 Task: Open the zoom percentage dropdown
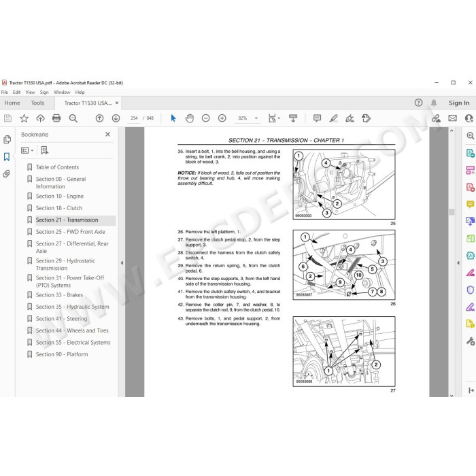tap(256, 118)
